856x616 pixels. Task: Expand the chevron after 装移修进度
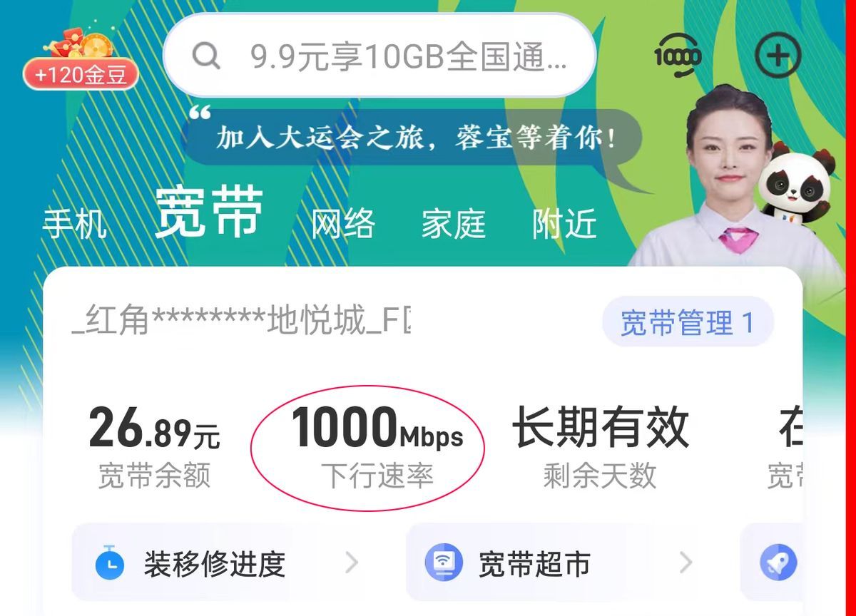point(352,563)
